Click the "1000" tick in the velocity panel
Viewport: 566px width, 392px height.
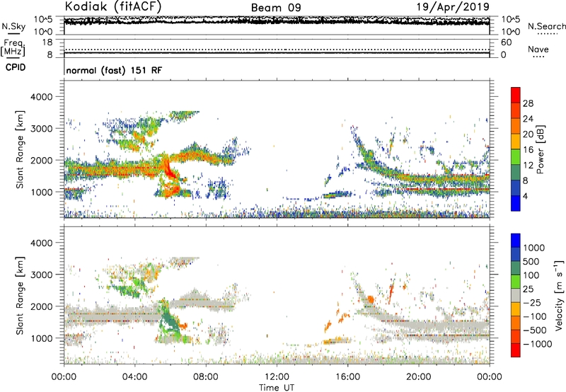pos(42,338)
